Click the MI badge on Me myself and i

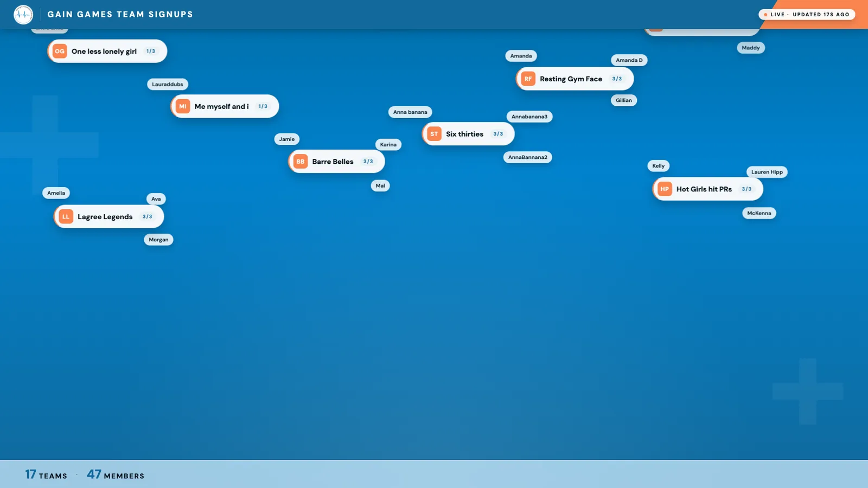click(183, 106)
